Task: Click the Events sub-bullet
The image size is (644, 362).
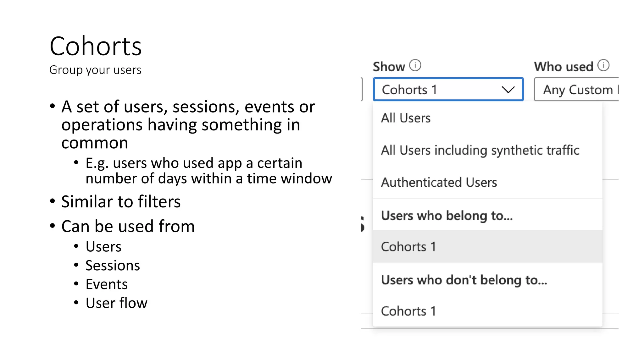Action: click(107, 284)
